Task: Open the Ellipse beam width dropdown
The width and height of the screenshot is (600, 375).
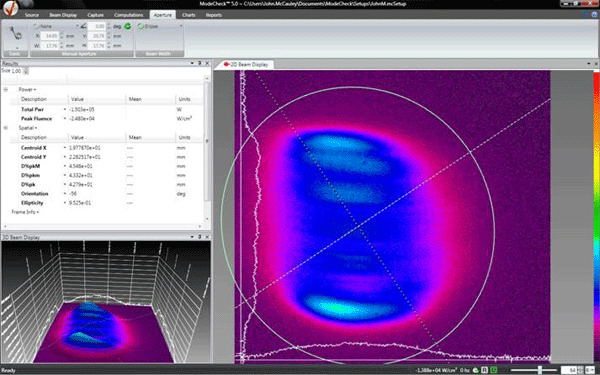Action: [181, 26]
